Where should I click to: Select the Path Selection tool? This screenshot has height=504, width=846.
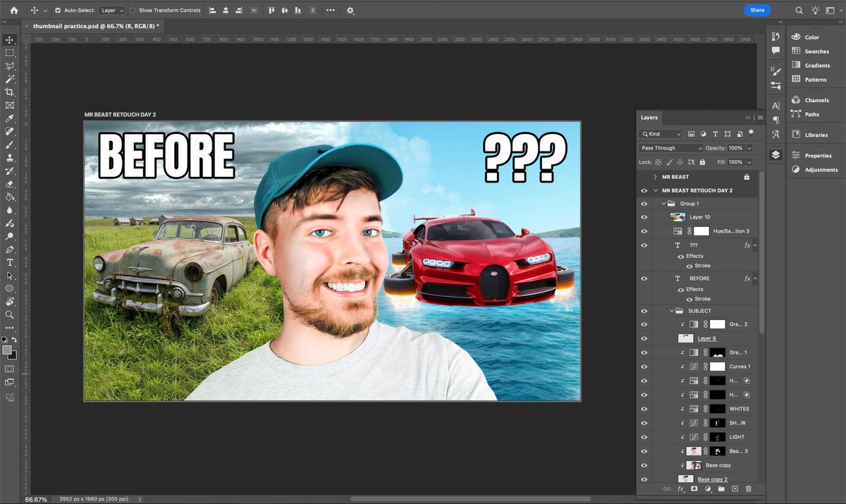coord(10,276)
